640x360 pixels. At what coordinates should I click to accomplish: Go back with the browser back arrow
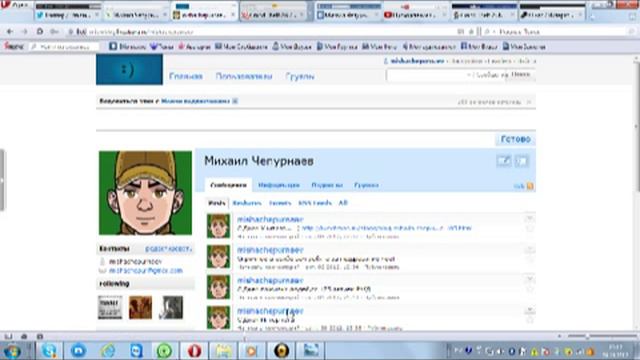[10, 31]
